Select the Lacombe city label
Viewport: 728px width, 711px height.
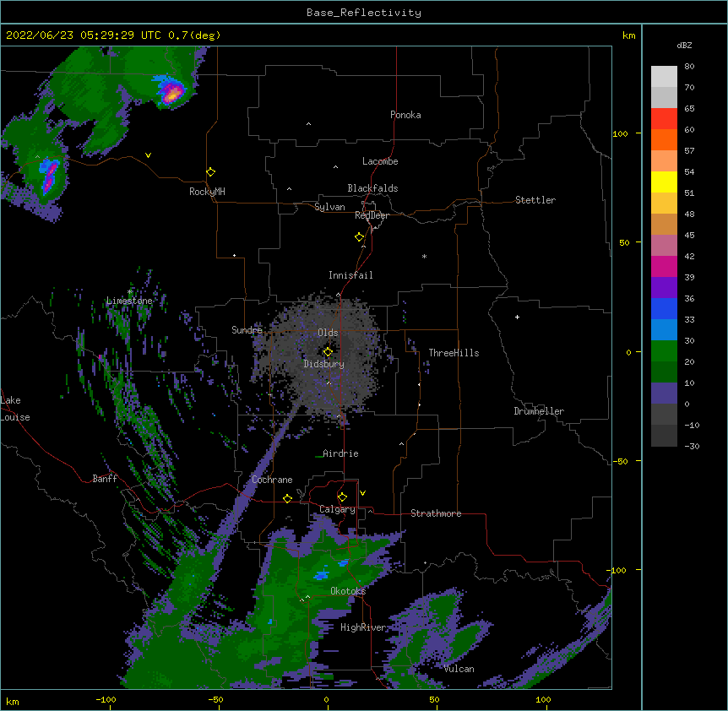click(380, 161)
